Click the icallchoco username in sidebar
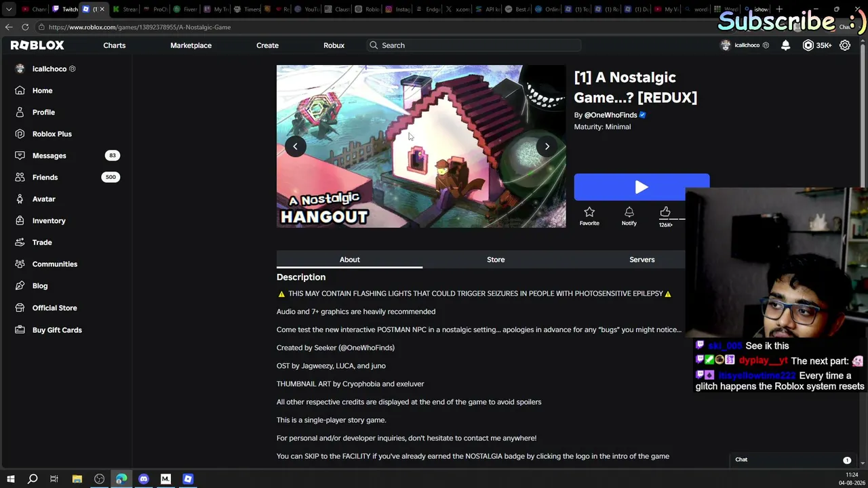The height and width of the screenshot is (488, 868). 50,68
